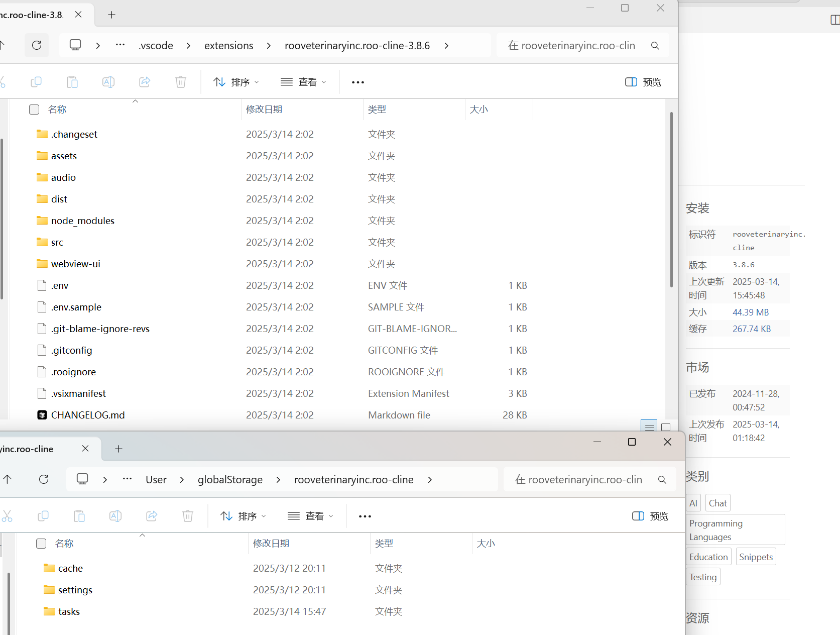Click delete trash icon in top Explorer toolbar
The image size is (840, 635).
[181, 82]
